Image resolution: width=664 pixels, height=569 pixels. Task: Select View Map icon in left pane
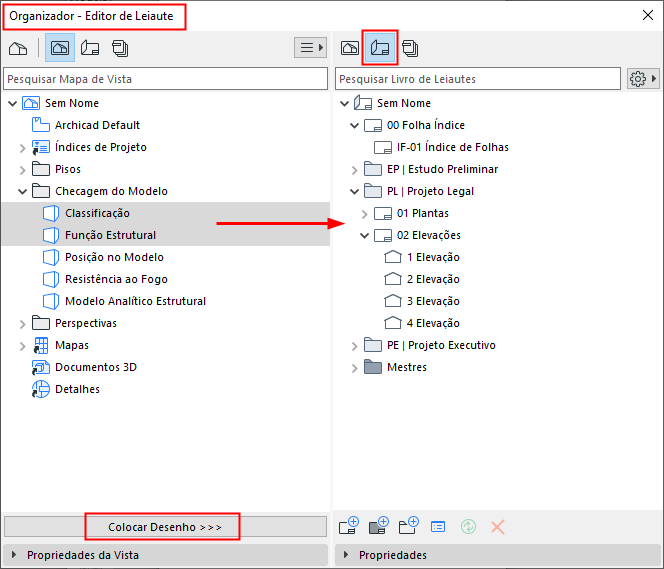pos(60,48)
